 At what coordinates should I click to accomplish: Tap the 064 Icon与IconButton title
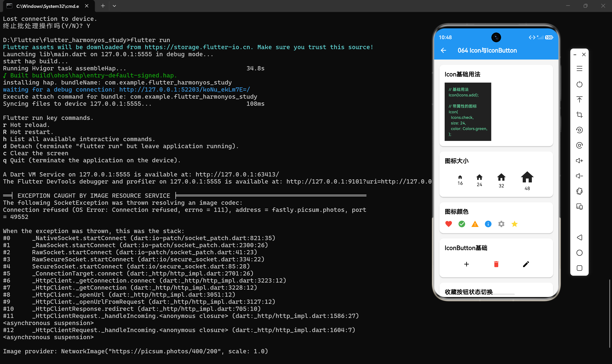(x=487, y=50)
